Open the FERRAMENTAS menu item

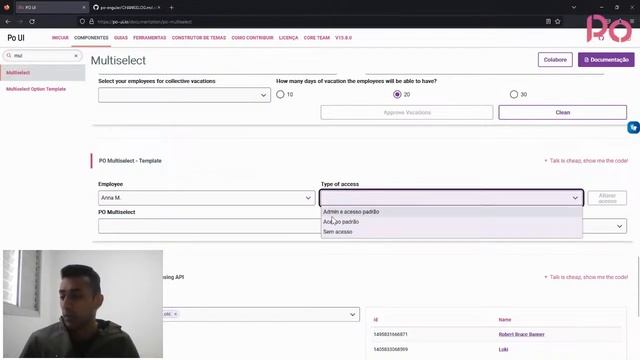point(149,38)
